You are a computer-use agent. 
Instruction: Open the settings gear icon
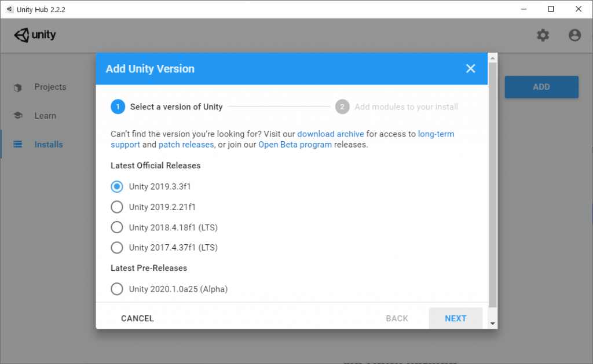tap(543, 35)
